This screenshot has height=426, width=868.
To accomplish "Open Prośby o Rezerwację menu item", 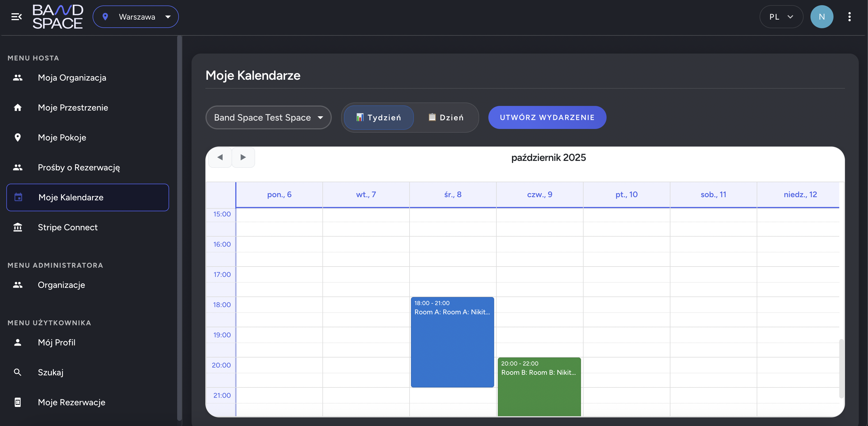I will [79, 167].
